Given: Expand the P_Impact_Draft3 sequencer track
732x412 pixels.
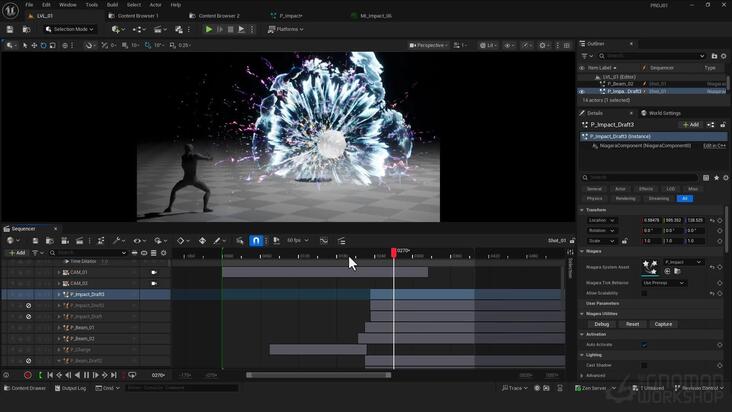Looking at the screenshot, I should click(x=59, y=294).
